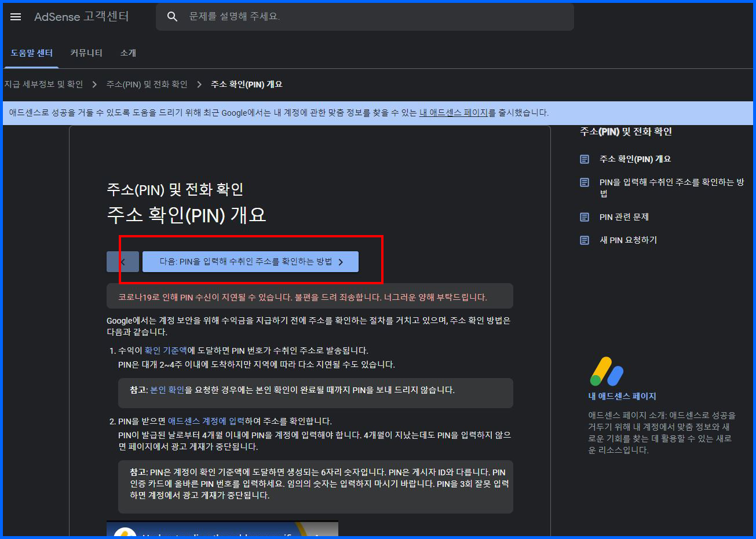The image size is (756, 539).
Task: Open the 확인 기준액 link
Action: 166,351
